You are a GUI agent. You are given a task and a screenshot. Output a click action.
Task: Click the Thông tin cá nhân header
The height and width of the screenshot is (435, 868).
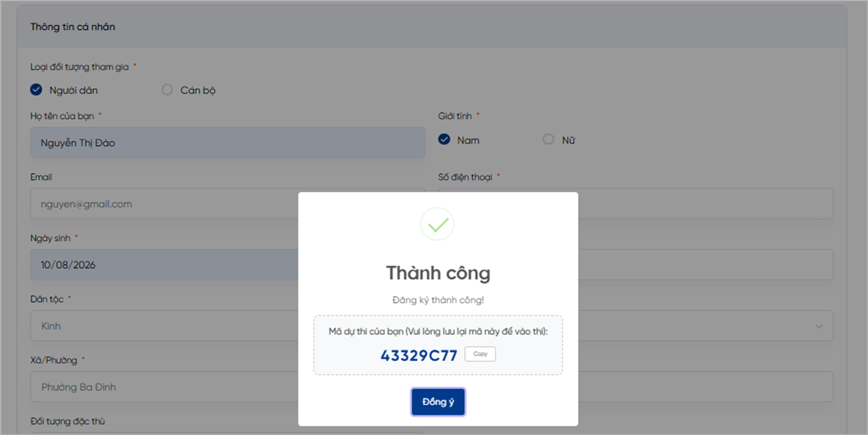73,27
